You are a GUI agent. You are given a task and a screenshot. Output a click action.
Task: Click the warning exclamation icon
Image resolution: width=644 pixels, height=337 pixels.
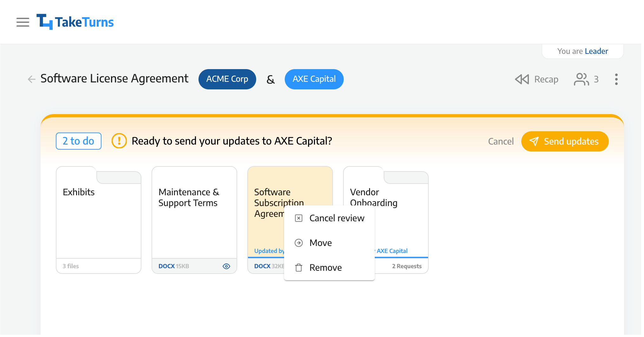click(x=119, y=141)
